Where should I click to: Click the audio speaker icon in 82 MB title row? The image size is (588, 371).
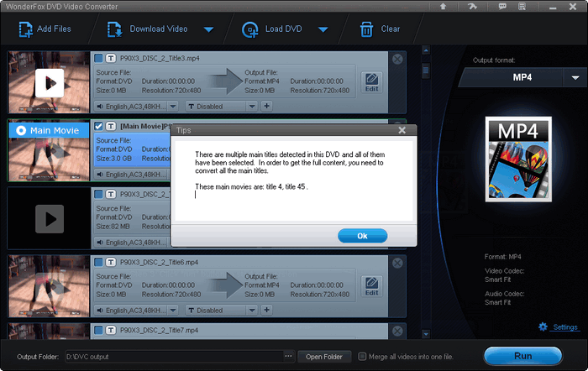(x=100, y=243)
